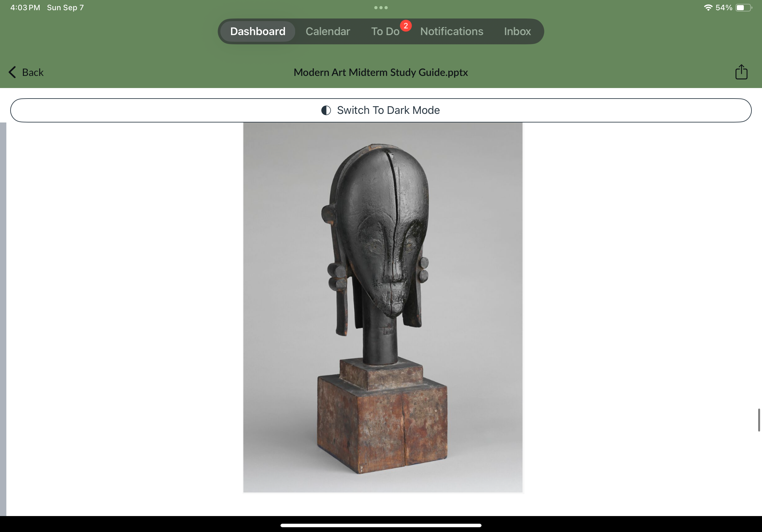Click the back chevron arrow

click(12, 72)
